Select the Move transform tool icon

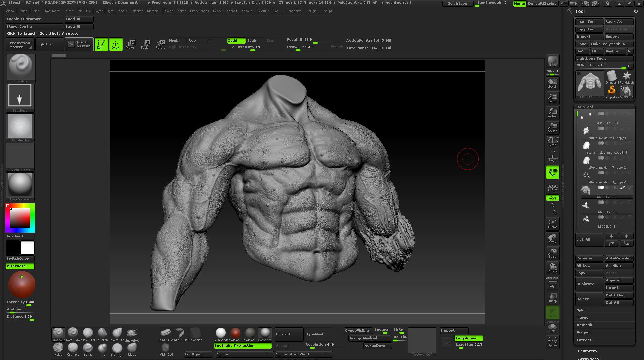(130, 44)
